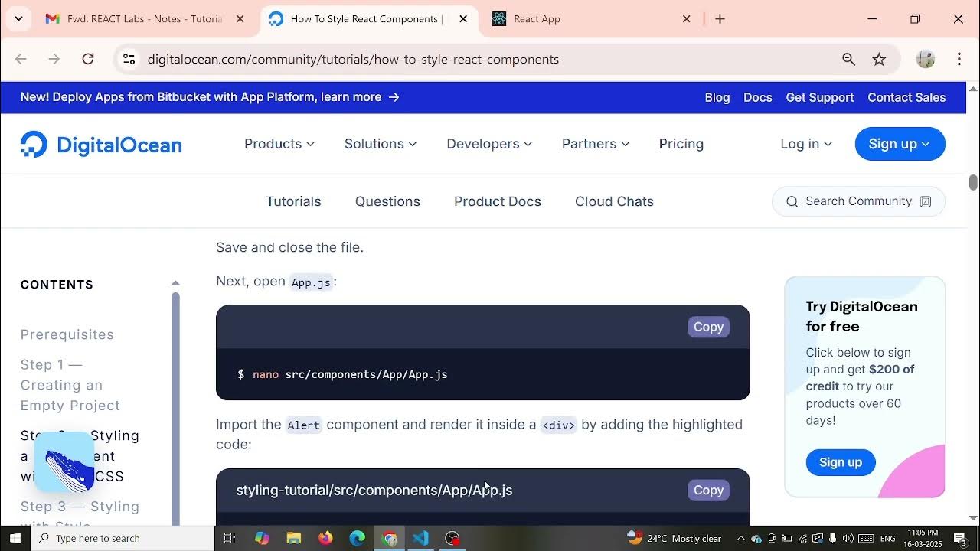Open the Sign up dropdown button
The image size is (980, 551).
click(x=900, y=144)
